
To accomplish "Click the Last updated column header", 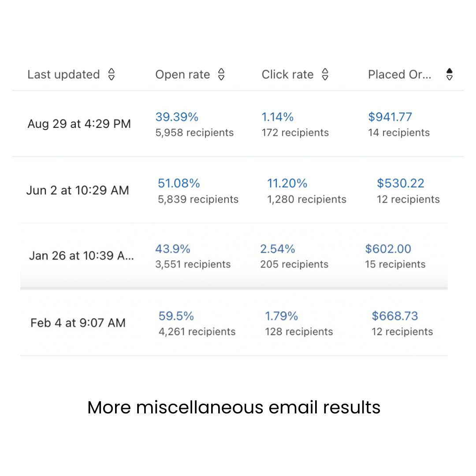I will pyautogui.click(x=64, y=74).
